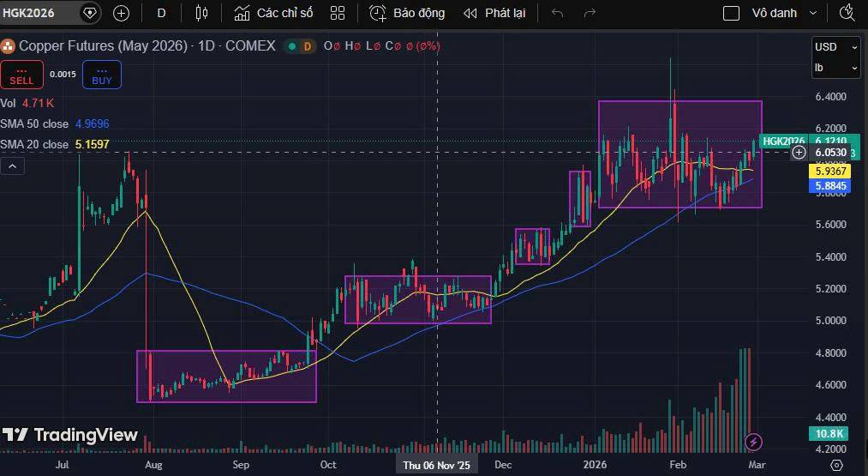868x476 pixels.
Task: Start bar replay with Phát lại
Action: tap(494, 13)
